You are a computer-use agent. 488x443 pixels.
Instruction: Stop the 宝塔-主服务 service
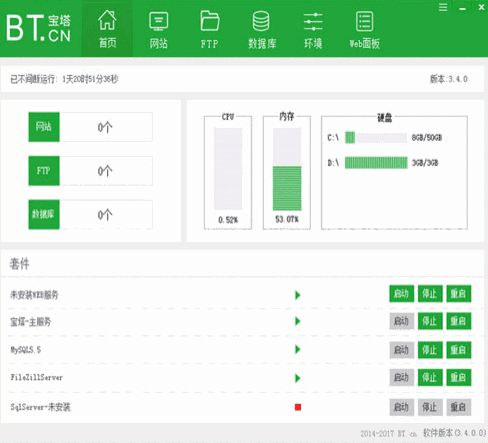pyautogui.click(x=430, y=321)
